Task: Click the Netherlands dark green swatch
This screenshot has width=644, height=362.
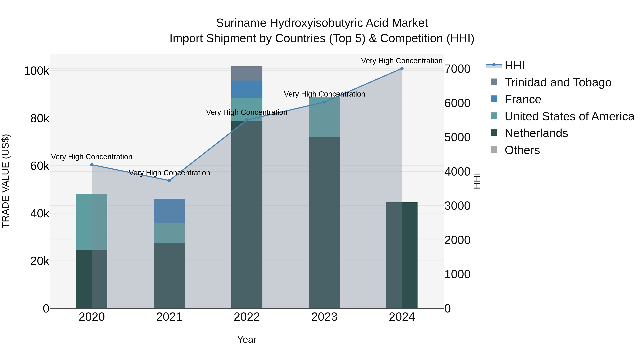Action: (494, 132)
